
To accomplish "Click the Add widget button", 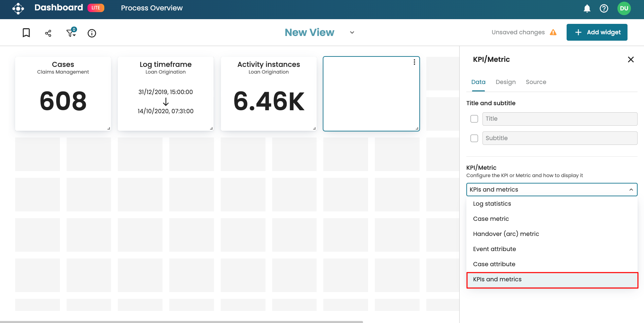I will (597, 32).
